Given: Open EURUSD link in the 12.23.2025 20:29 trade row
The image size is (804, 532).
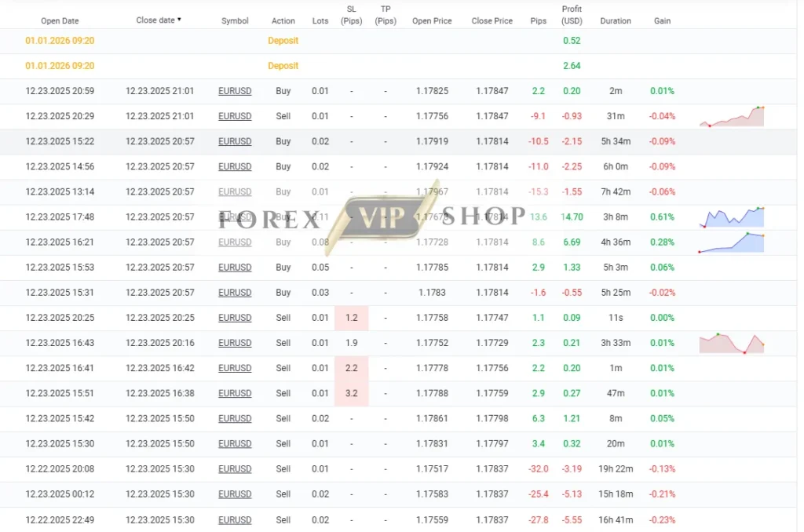Looking at the screenshot, I should (235, 116).
